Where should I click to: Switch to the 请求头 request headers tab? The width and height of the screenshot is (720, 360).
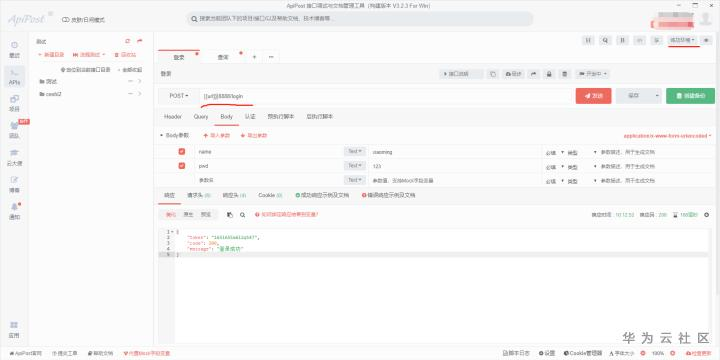point(198,195)
